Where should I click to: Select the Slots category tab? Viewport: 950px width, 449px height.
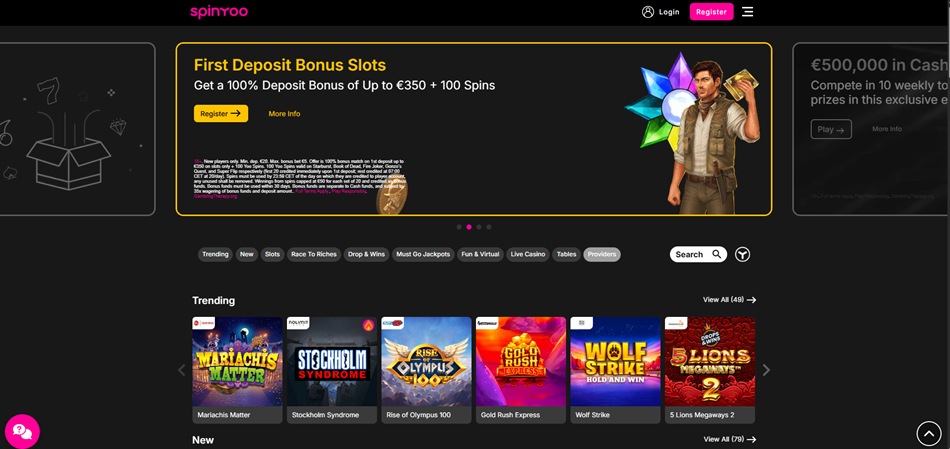point(273,254)
